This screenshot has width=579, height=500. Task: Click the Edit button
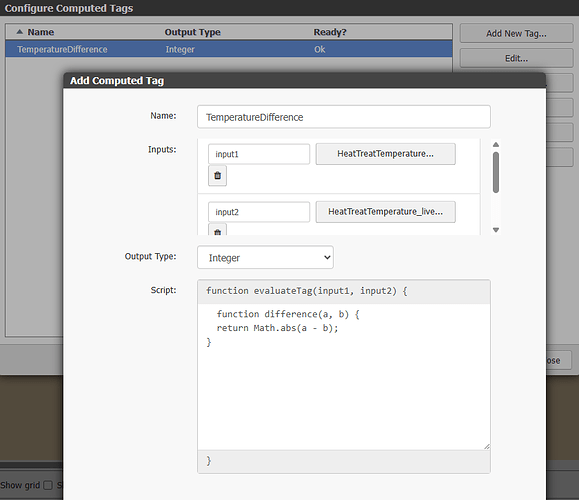click(x=516, y=58)
